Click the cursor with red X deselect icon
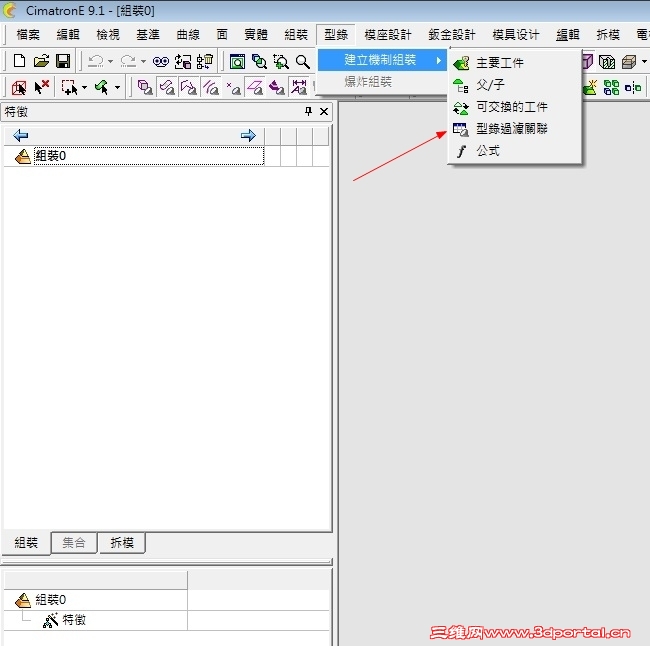Image resolution: width=650 pixels, height=646 pixels. (41, 87)
